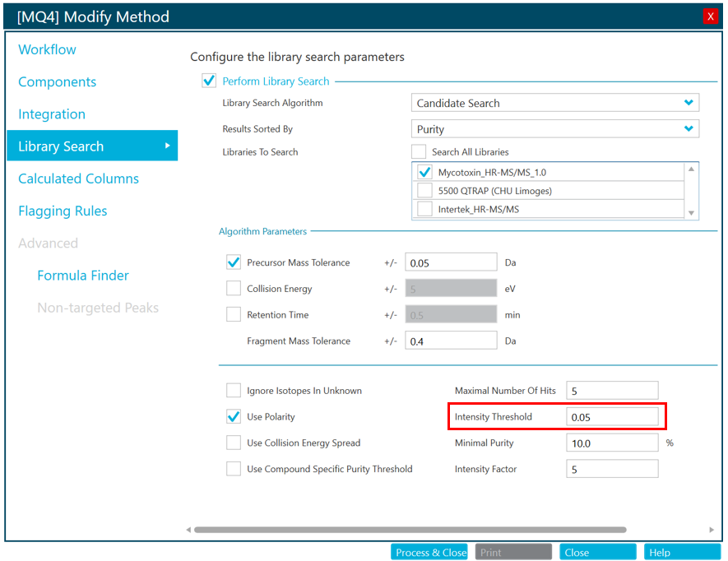This screenshot has height=561, width=728.
Task: Open Help for this dialog
Action: [681, 552]
